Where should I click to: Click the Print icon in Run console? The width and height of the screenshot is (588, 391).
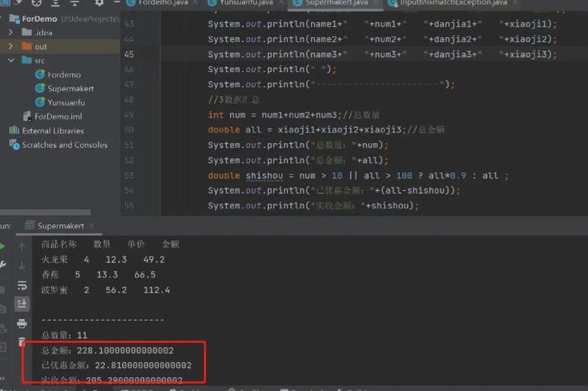22,323
